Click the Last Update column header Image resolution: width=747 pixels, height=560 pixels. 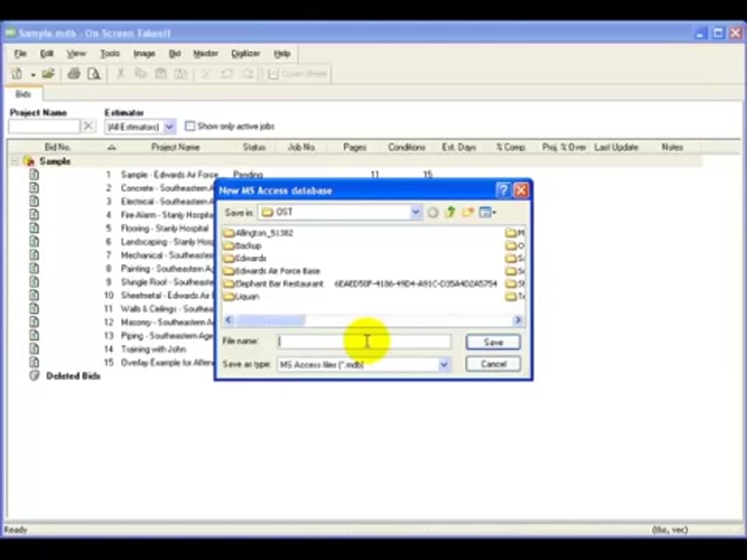pyautogui.click(x=616, y=148)
